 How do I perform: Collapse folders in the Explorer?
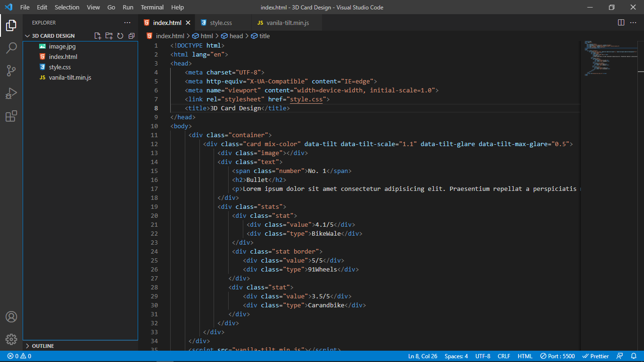pyautogui.click(x=132, y=35)
